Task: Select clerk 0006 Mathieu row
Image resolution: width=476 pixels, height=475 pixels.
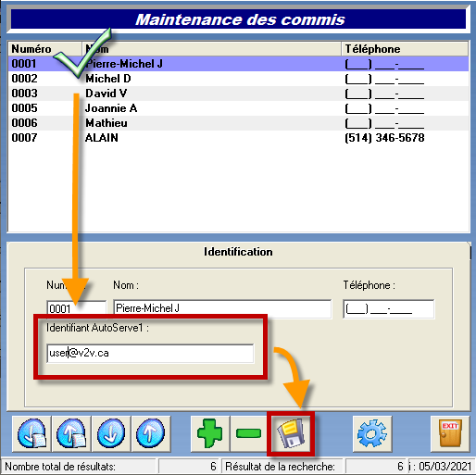Action: [238, 123]
